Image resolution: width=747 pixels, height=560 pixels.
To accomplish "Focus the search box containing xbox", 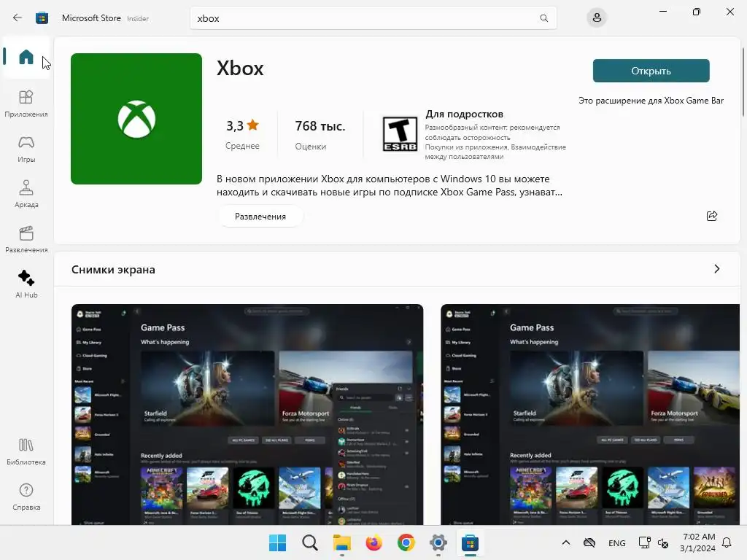I will click(x=373, y=18).
